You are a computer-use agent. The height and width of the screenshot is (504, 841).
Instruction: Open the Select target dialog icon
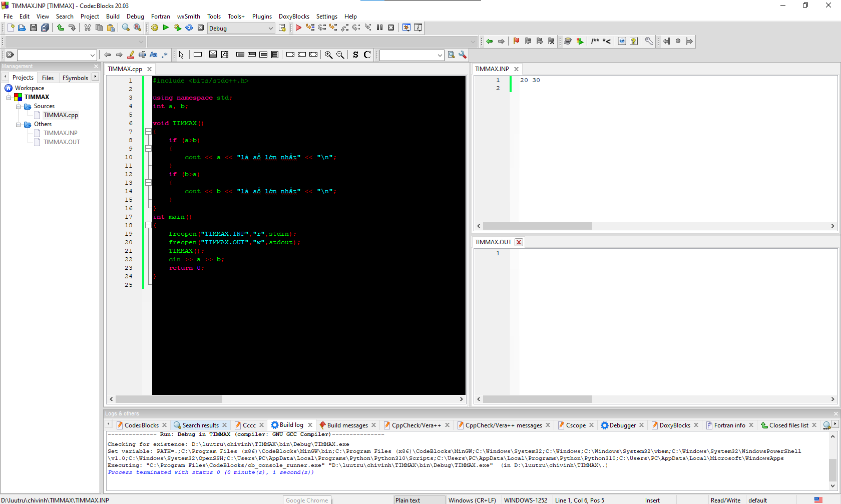point(282,28)
